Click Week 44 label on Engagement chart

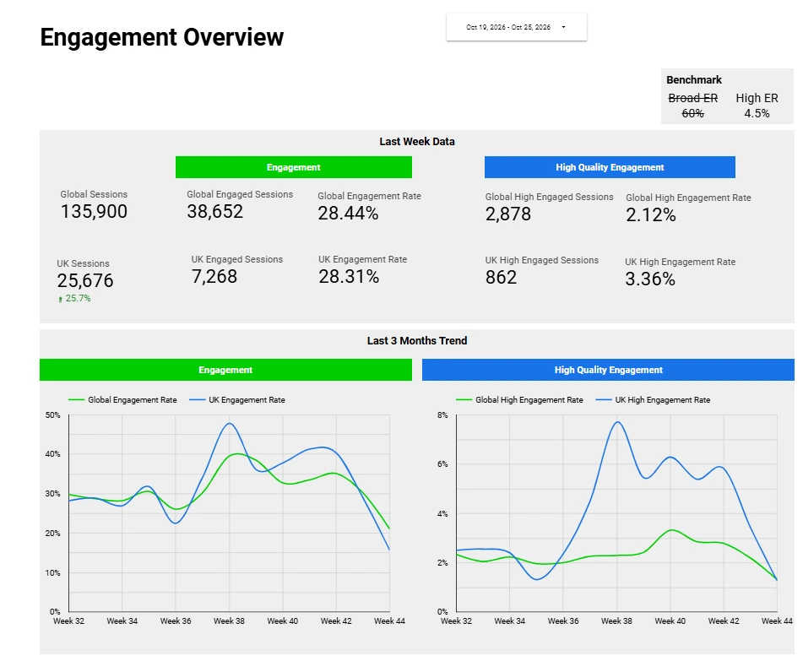point(389,621)
